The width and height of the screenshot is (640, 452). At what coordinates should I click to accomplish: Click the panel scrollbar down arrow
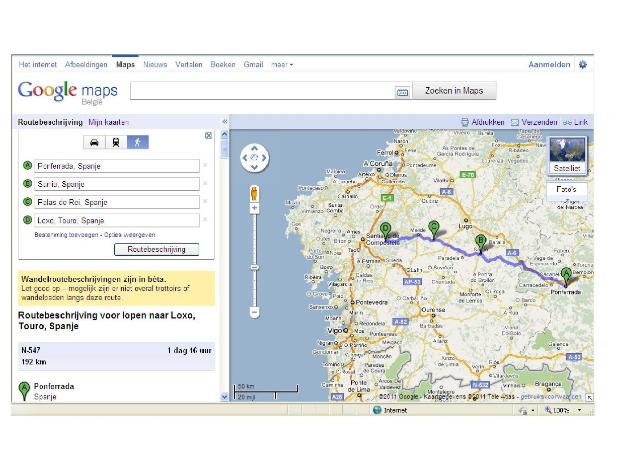point(224,396)
